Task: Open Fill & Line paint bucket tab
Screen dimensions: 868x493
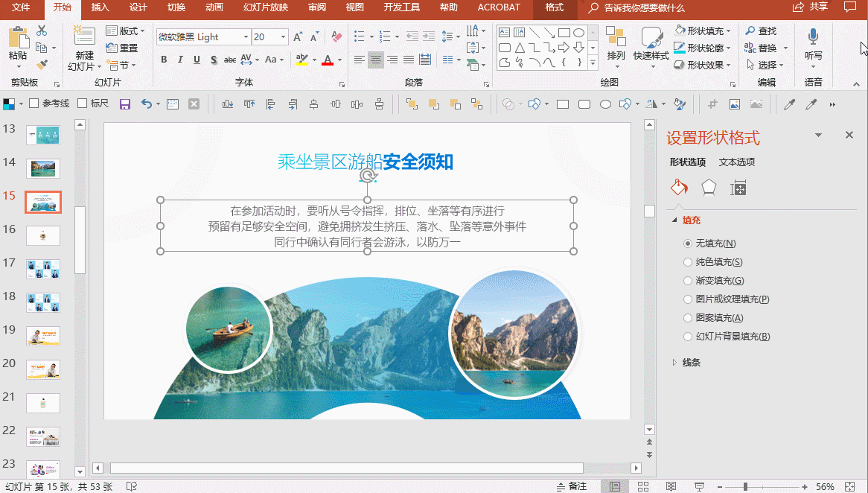Action: [679, 188]
